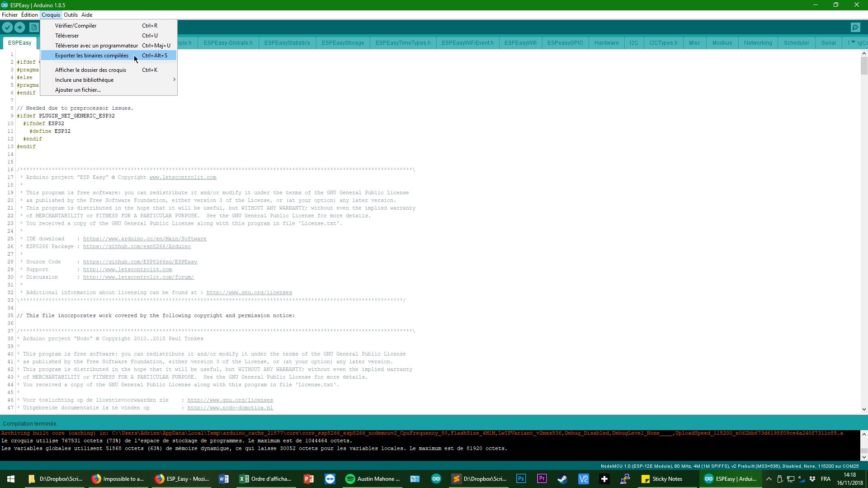Screen dimensions: 868x488
Task: Open the Sublime Text taskbar item
Action: pos(479,479)
